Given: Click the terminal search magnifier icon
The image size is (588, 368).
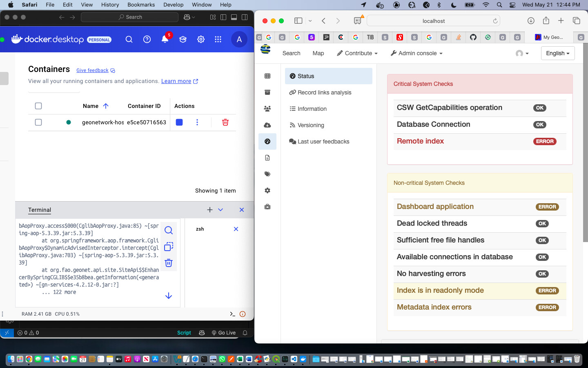Looking at the screenshot, I should [169, 230].
